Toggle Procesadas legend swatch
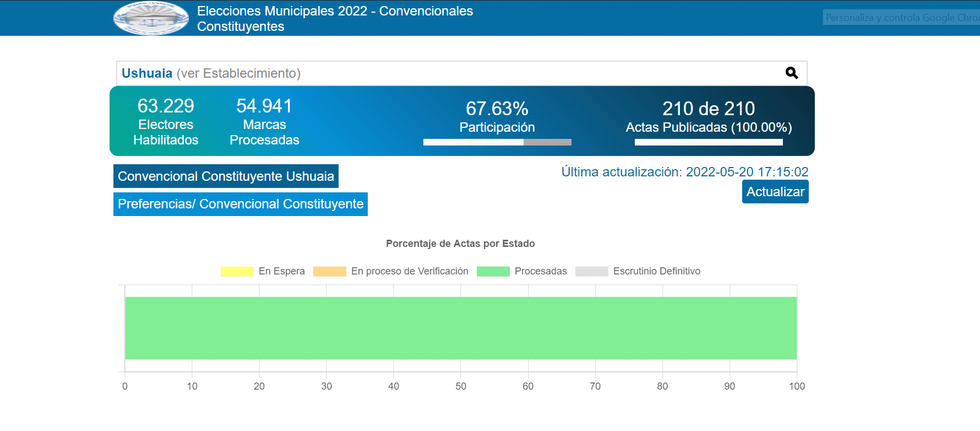 tap(493, 271)
